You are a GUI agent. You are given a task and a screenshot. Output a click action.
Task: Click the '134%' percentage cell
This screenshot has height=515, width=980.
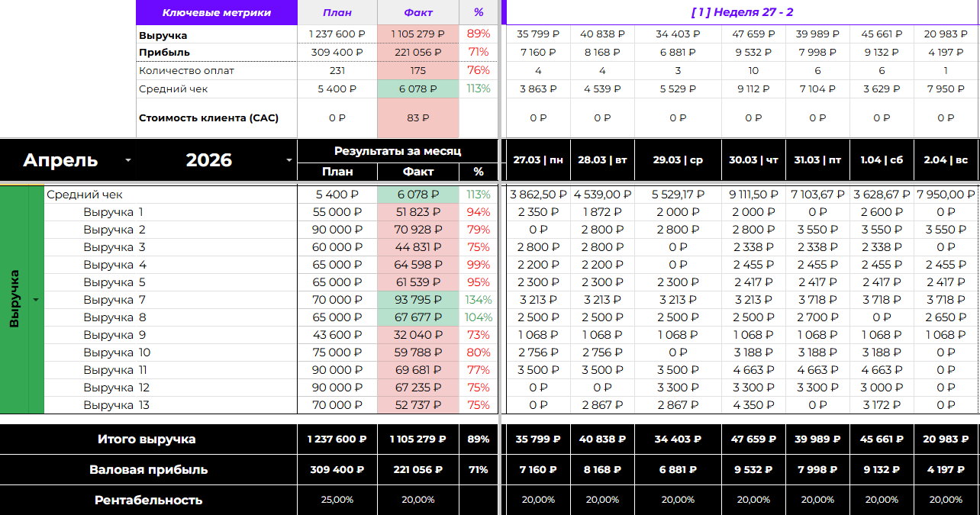[x=479, y=300]
